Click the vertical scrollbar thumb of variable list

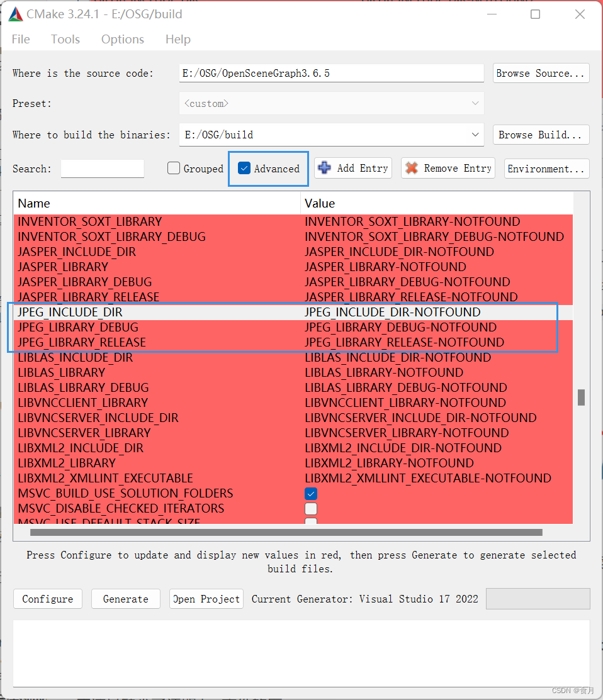(x=581, y=397)
